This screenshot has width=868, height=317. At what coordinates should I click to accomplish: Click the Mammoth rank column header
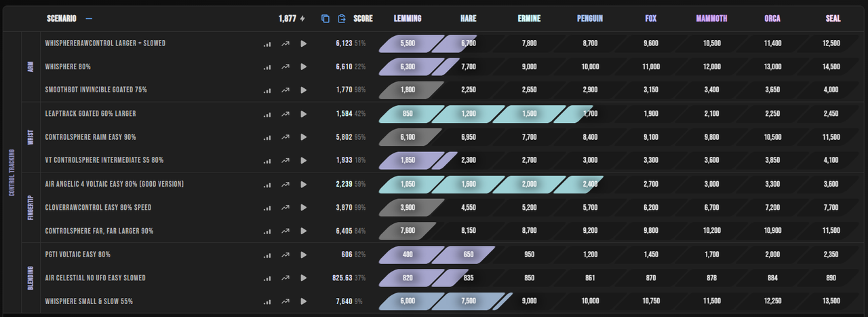click(x=711, y=19)
